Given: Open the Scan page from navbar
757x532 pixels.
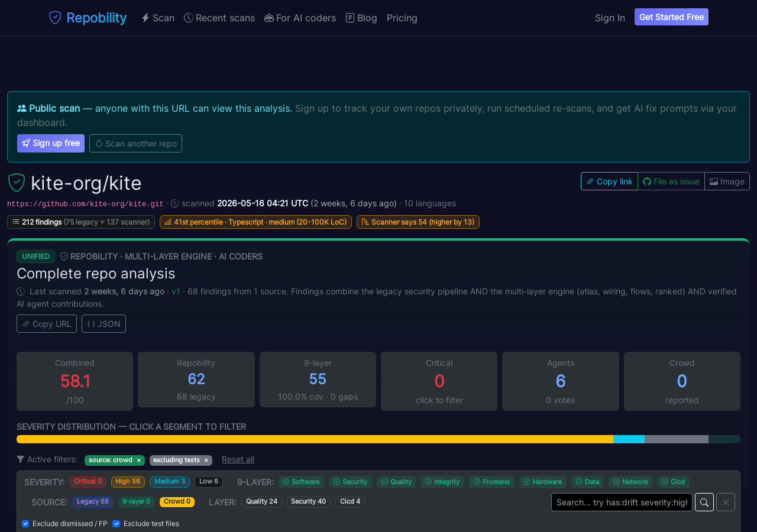Looking at the screenshot, I should click(x=158, y=18).
